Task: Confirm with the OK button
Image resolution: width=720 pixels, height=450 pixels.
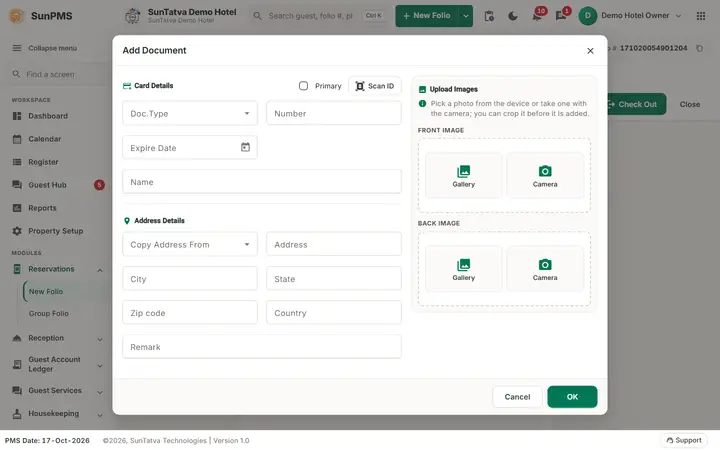Action: [x=572, y=397]
